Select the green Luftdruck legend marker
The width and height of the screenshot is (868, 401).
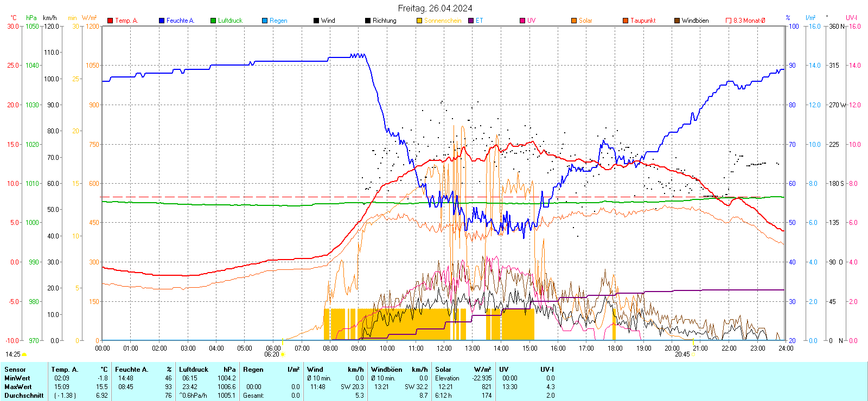click(x=213, y=21)
